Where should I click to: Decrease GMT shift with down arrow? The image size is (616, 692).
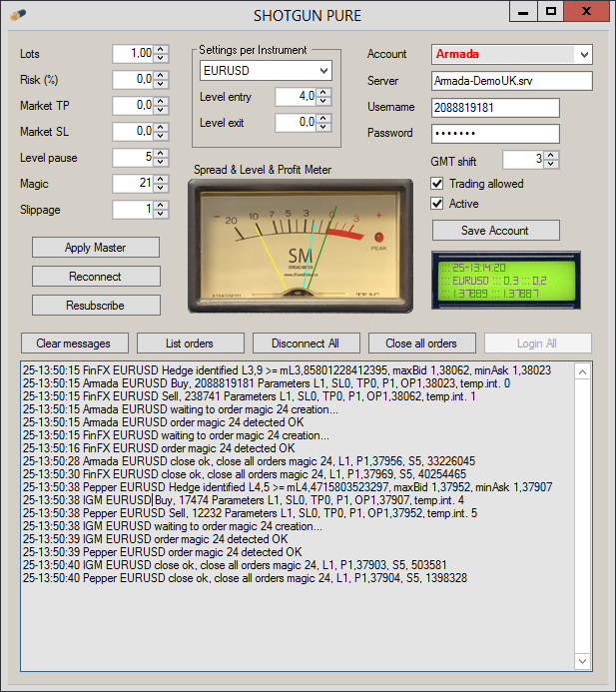click(551, 164)
